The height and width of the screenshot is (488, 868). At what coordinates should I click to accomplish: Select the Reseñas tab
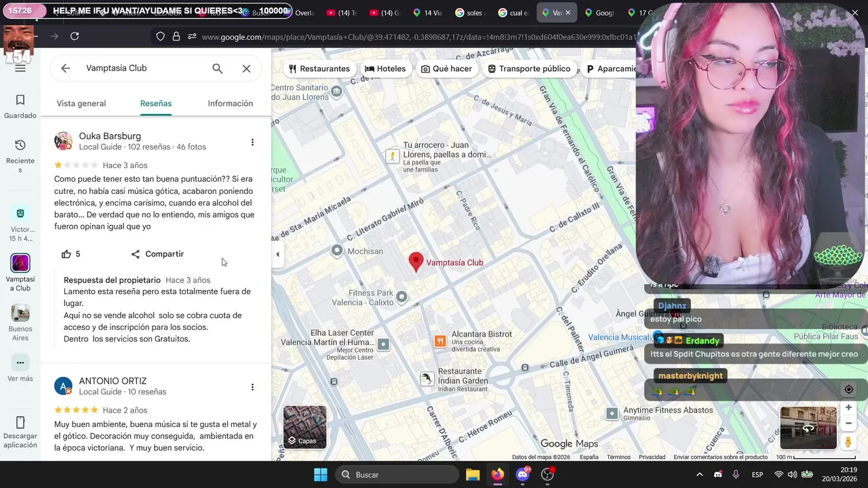click(156, 104)
